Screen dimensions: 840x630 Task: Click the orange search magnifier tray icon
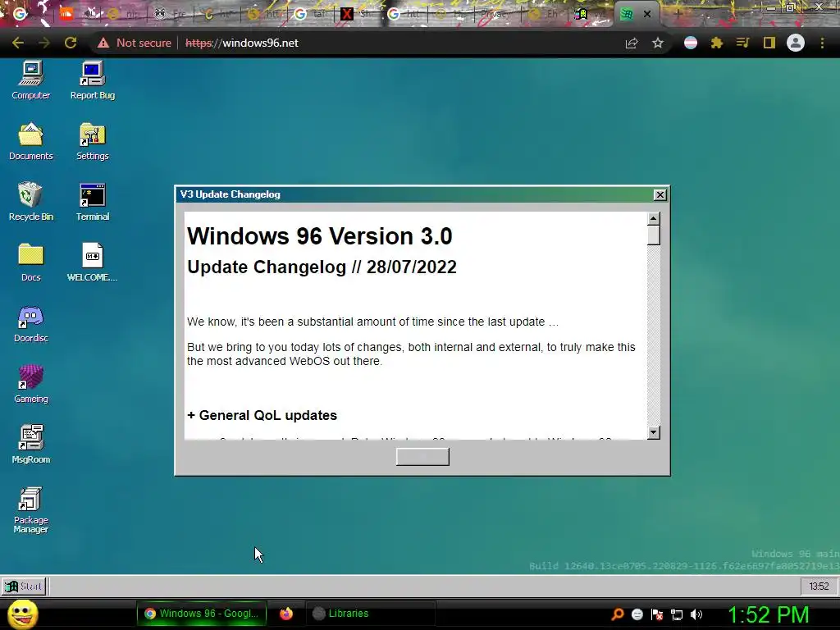pyautogui.click(x=618, y=614)
